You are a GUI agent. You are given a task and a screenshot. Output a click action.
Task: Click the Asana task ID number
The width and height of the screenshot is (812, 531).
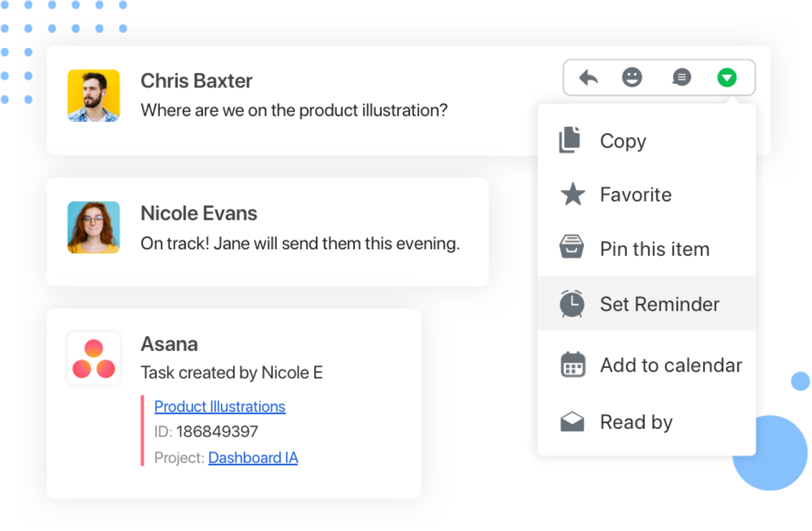228,431
